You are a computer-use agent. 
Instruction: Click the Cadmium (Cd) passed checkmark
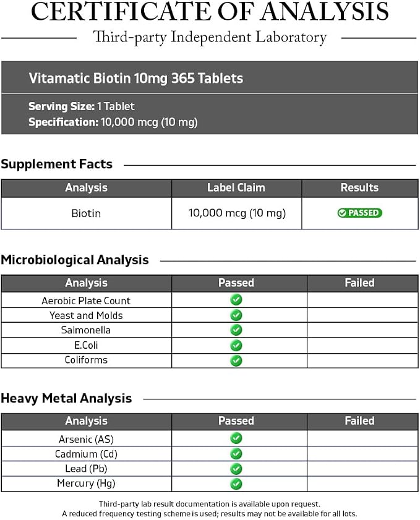[x=236, y=454]
